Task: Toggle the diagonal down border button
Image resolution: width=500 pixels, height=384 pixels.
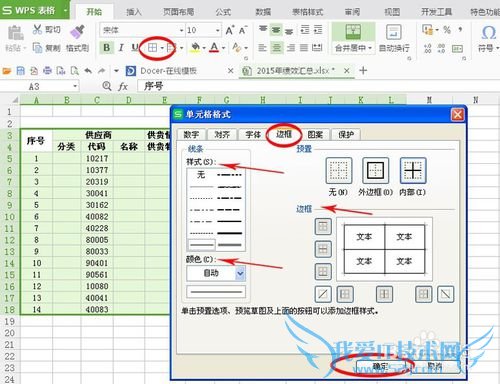Action: [x=446, y=294]
